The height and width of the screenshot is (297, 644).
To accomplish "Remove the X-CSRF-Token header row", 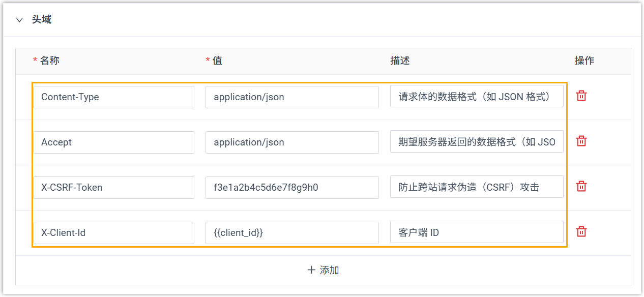I will point(581,187).
